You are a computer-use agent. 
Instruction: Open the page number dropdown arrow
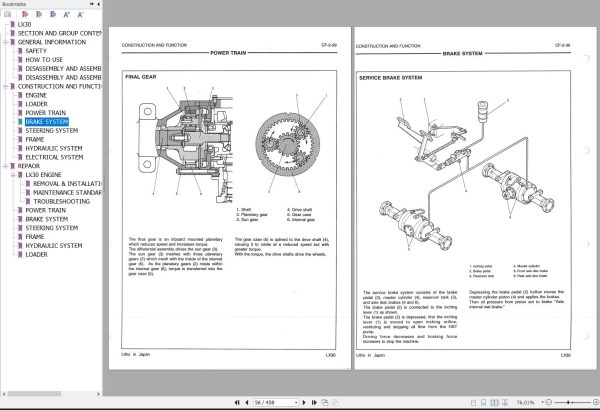[x=296, y=403]
